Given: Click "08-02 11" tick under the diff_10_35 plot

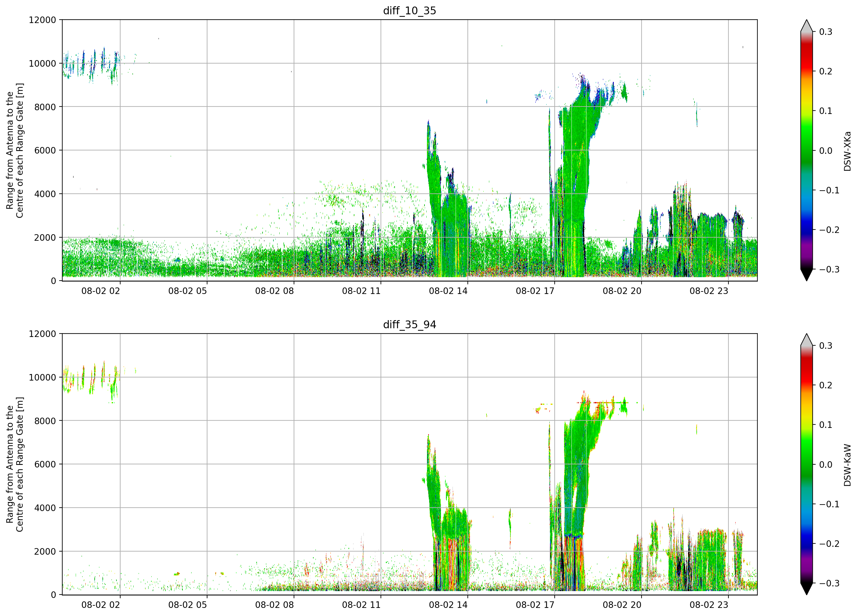Looking at the screenshot, I should [x=361, y=291].
